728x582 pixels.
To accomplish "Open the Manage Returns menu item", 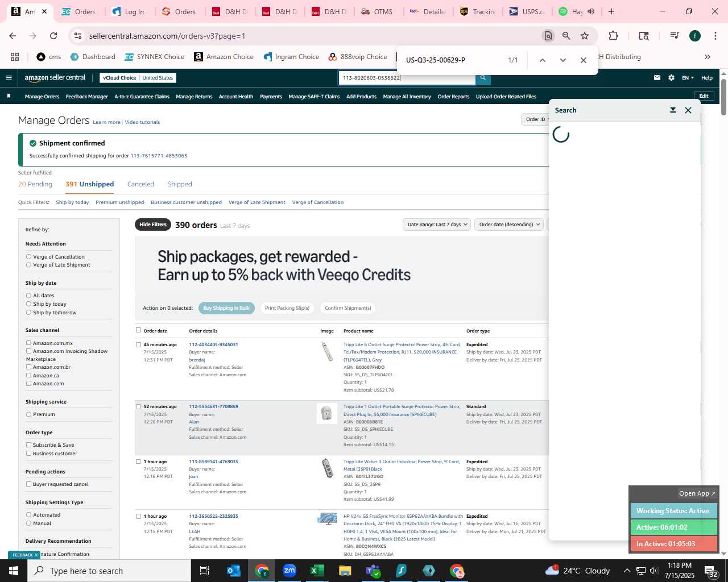I will [194, 97].
